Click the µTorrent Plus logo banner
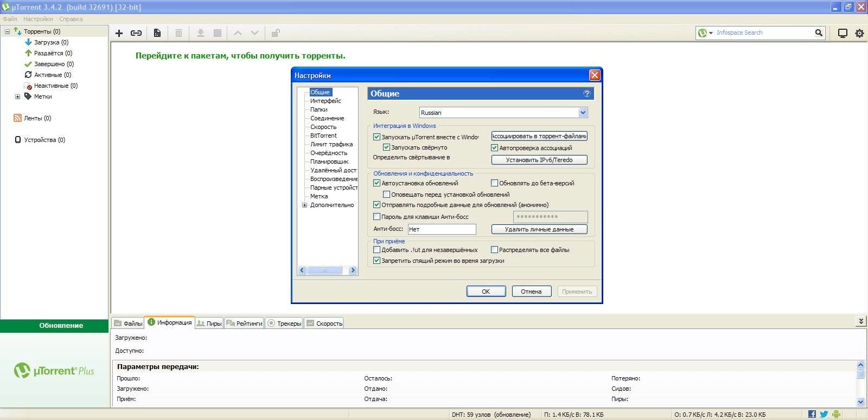868x420 pixels. [54, 371]
